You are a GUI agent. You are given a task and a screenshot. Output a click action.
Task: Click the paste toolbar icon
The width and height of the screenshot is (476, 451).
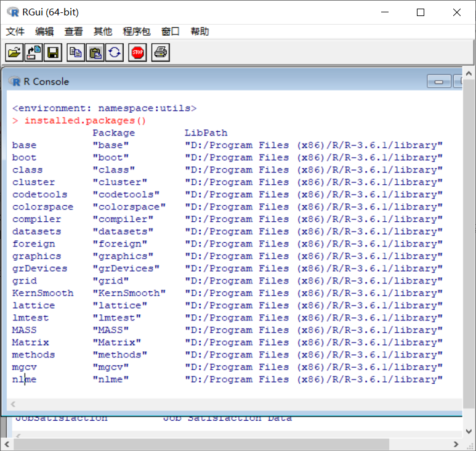[95, 52]
